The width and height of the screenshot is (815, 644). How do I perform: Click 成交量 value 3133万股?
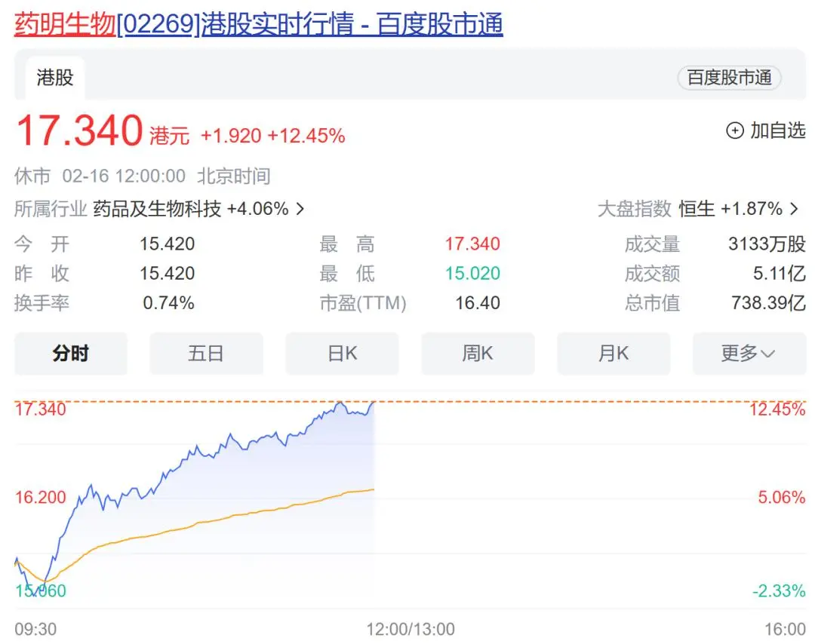tap(767, 244)
